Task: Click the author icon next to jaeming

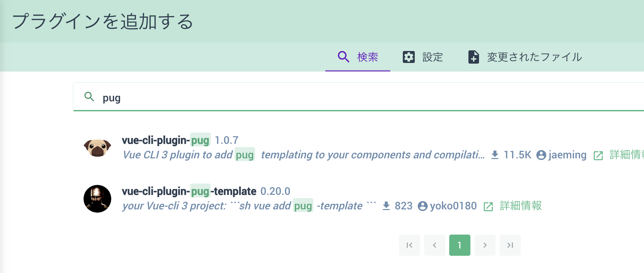Action: click(541, 155)
